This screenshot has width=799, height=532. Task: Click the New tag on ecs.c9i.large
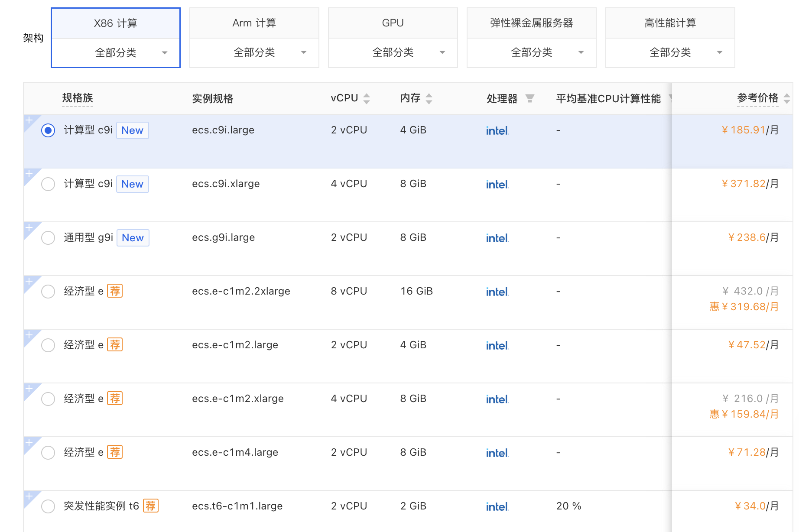point(132,130)
